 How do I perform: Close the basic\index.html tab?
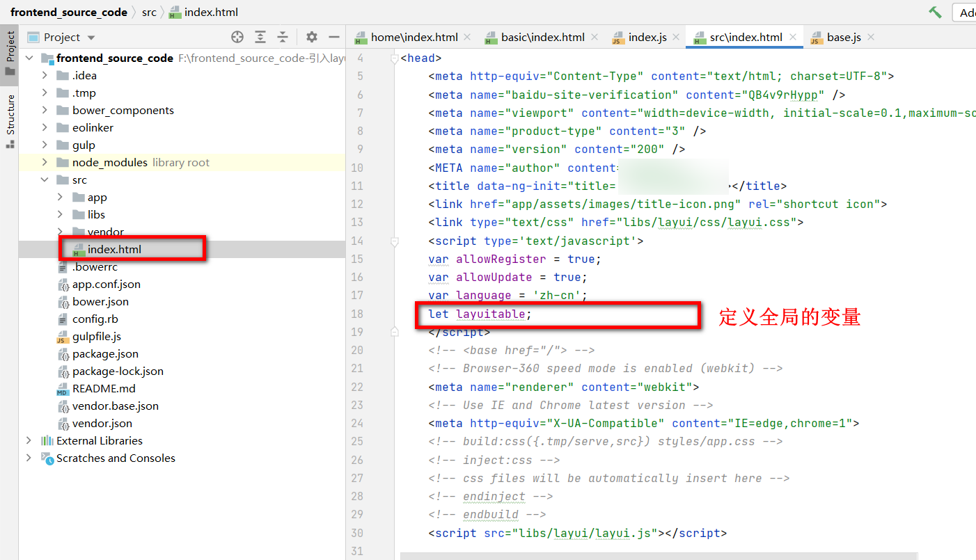click(594, 37)
